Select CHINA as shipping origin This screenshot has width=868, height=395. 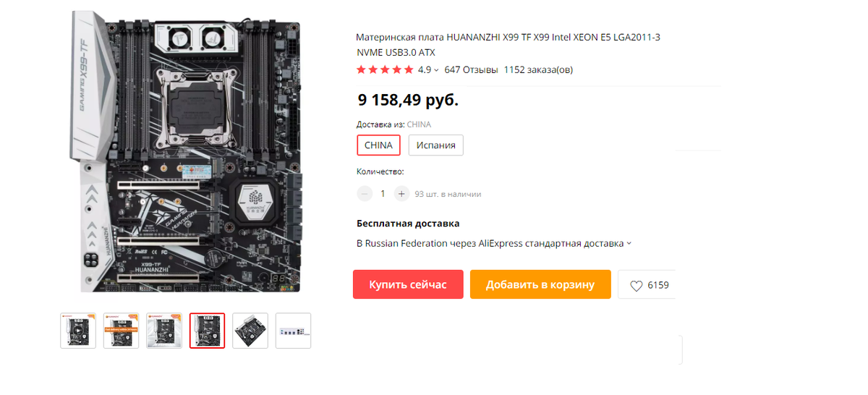click(378, 145)
